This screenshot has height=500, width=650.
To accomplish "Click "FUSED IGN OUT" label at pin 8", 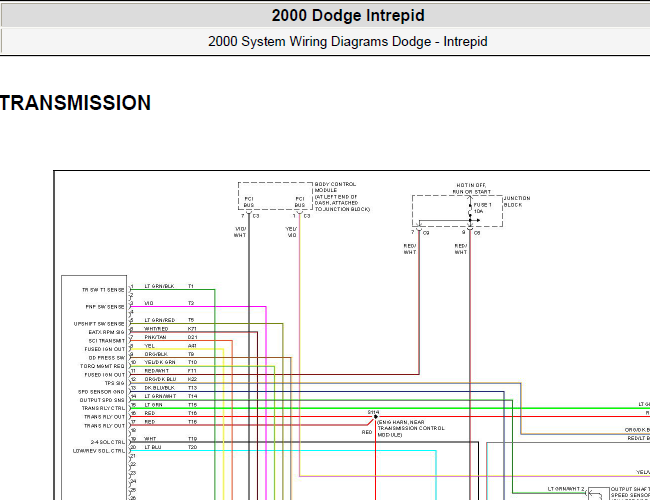I will click(x=104, y=349).
